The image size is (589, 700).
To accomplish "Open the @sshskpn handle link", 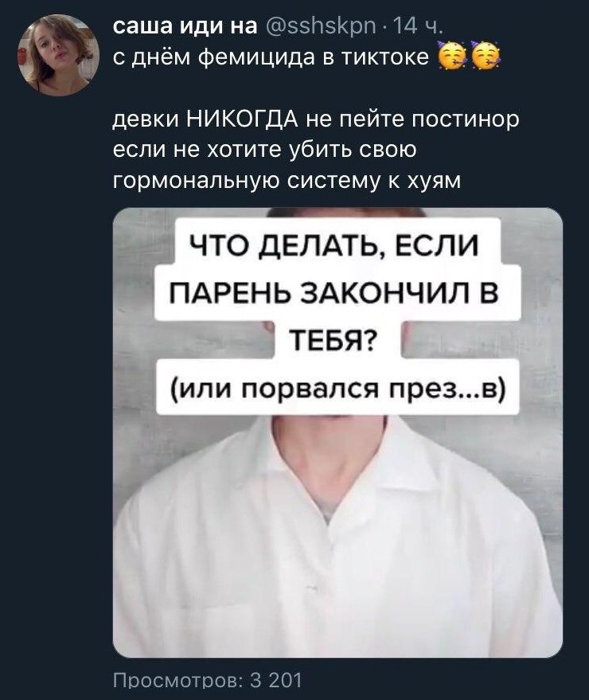I will [319, 27].
